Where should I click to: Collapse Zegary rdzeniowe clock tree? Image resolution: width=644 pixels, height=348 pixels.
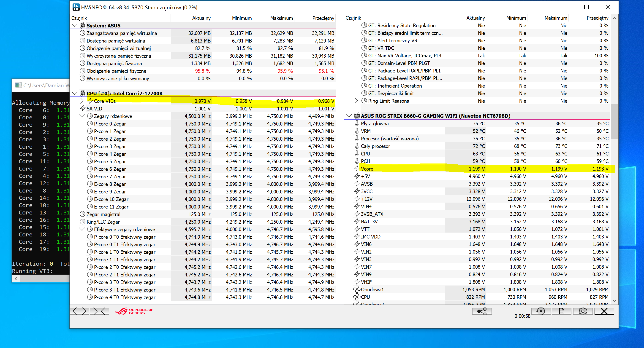tap(82, 116)
